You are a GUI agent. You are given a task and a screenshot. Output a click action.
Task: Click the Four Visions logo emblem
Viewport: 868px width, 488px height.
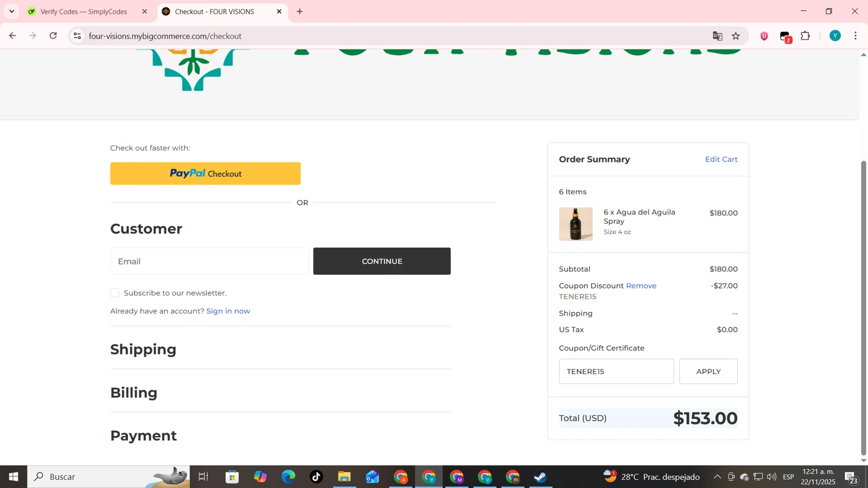pos(193,71)
